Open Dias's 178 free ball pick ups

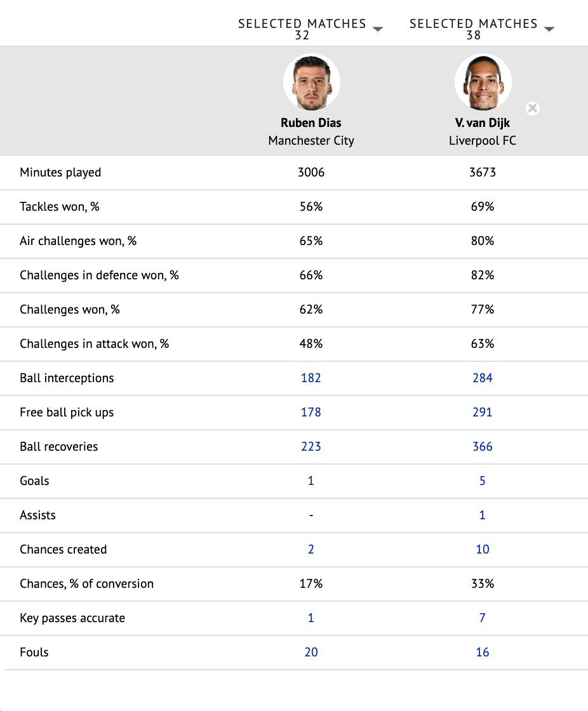pyautogui.click(x=311, y=413)
